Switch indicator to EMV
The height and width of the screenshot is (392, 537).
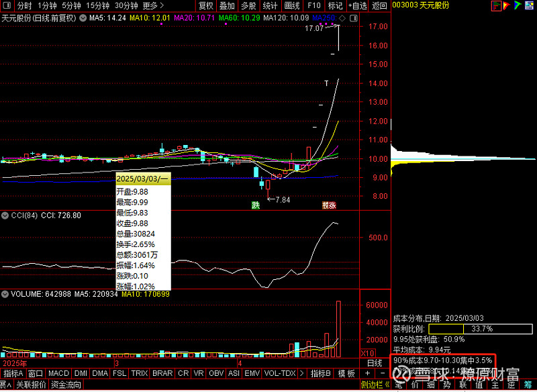click(x=252, y=373)
